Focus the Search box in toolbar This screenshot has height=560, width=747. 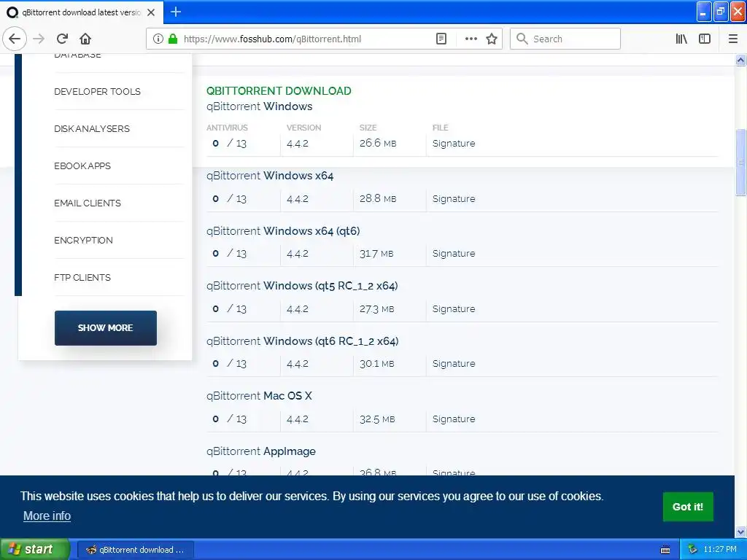(565, 39)
